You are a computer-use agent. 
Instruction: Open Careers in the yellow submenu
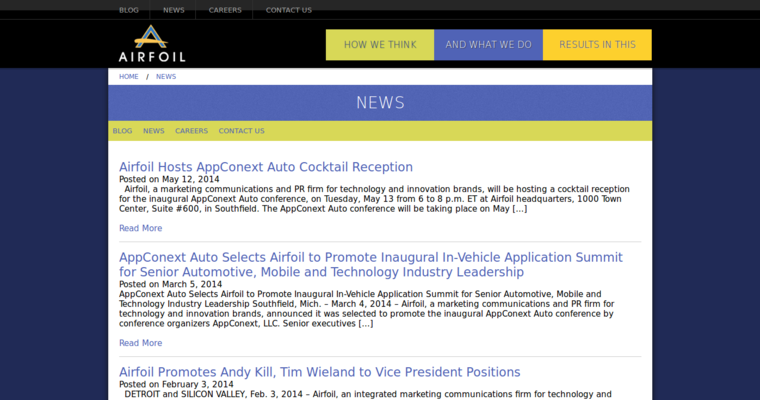coord(191,131)
